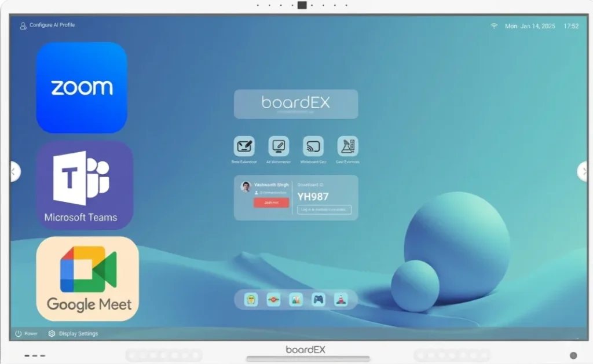Click the date Mon Jan 14, 2025
593x364 pixels.
(530, 26)
